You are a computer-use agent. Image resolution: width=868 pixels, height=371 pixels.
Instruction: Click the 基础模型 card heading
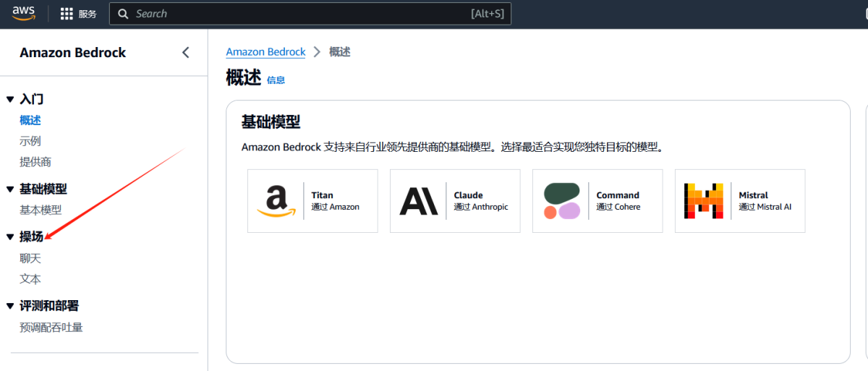pos(271,121)
